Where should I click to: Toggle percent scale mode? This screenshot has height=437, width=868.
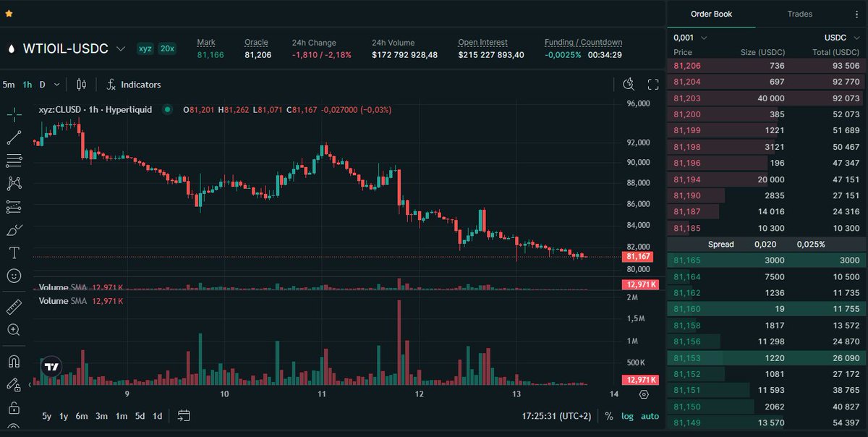pyautogui.click(x=609, y=417)
